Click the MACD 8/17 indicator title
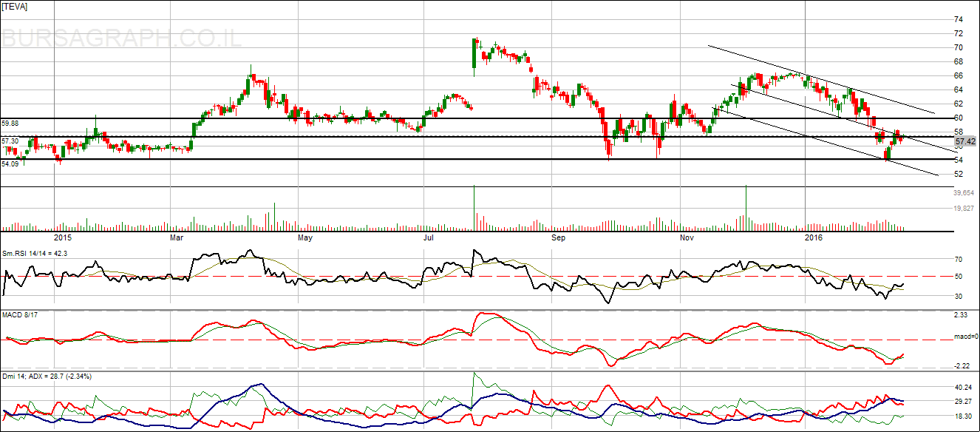The height and width of the screenshot is (432, 980). (20, 316)
